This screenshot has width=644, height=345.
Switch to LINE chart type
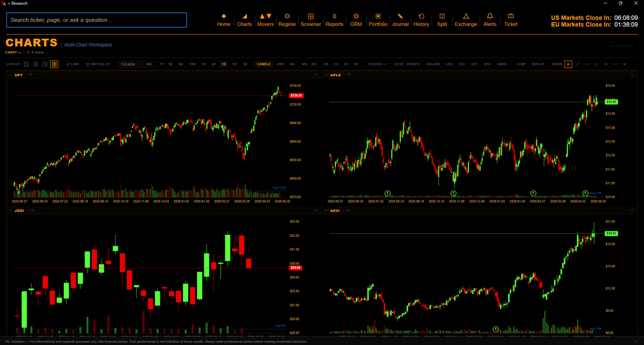click(280, 64)
